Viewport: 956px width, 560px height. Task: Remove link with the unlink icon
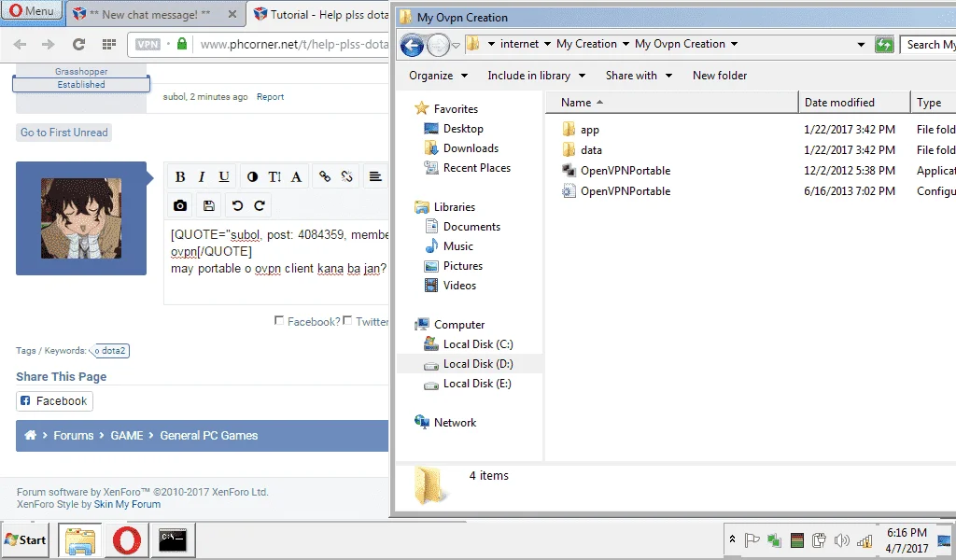(x=347, y=176)
